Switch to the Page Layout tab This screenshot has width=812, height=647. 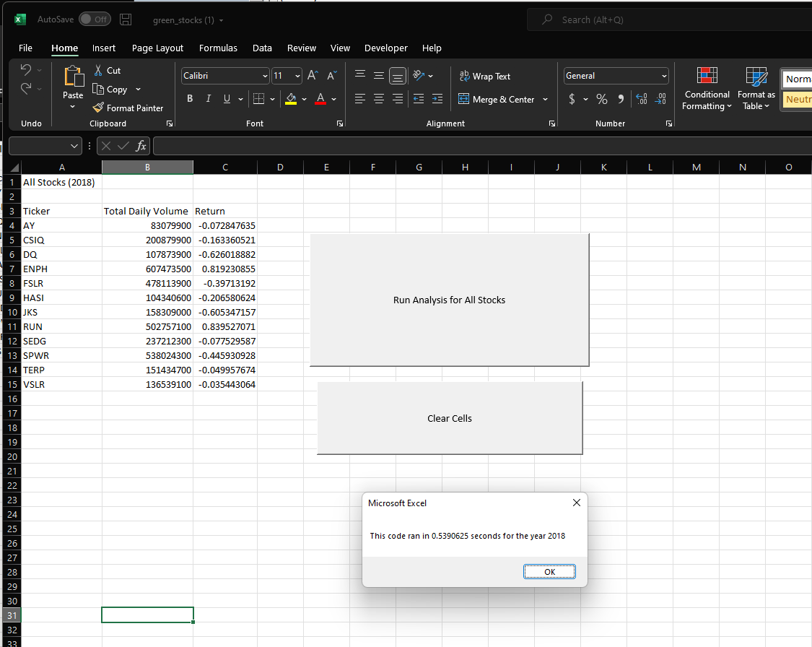157,48
